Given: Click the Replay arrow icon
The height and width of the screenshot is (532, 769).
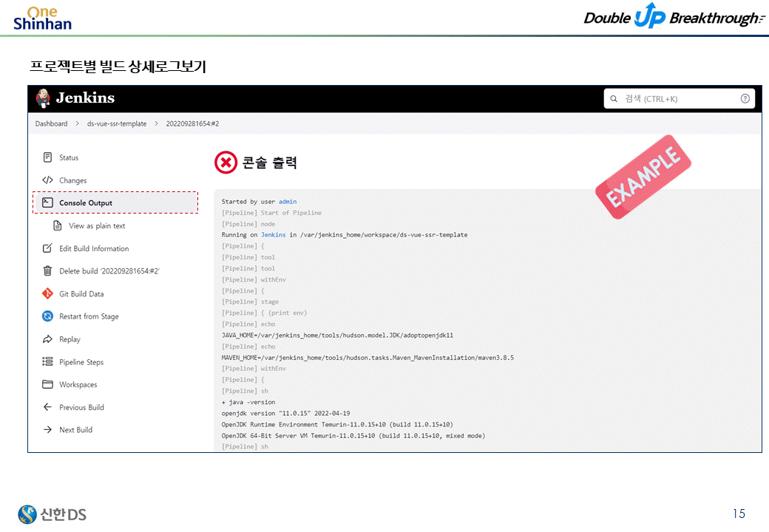Looking at the screenshot, I should (47, 339).
